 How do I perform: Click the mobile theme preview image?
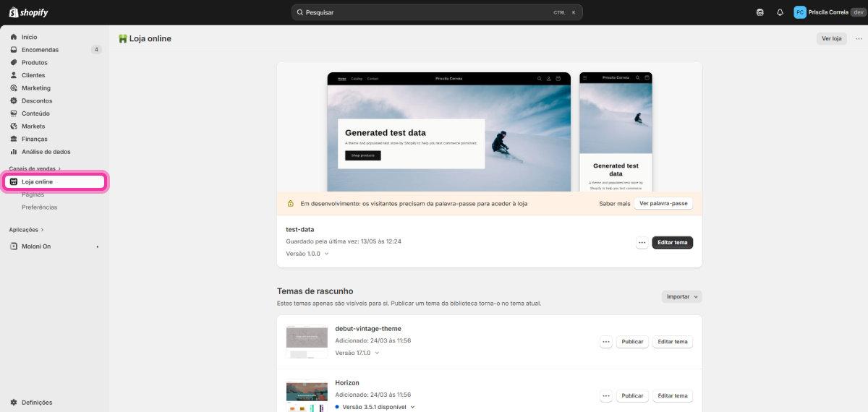tap(616, 132)
